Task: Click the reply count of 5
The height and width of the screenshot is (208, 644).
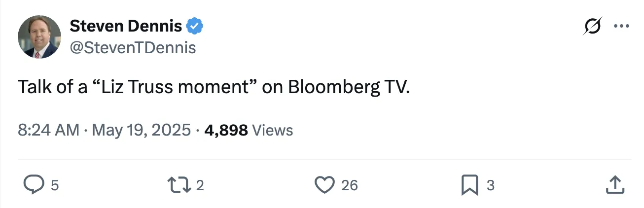Action: (55, 185)
